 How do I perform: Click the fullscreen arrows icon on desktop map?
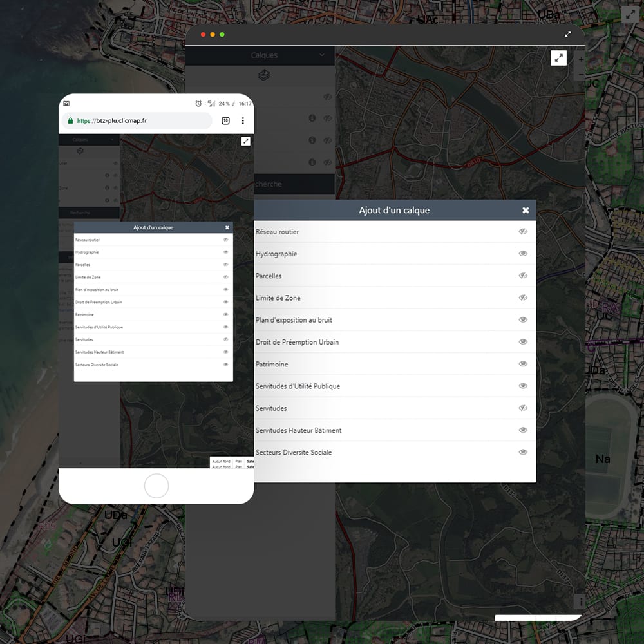(x=558, y=58)
